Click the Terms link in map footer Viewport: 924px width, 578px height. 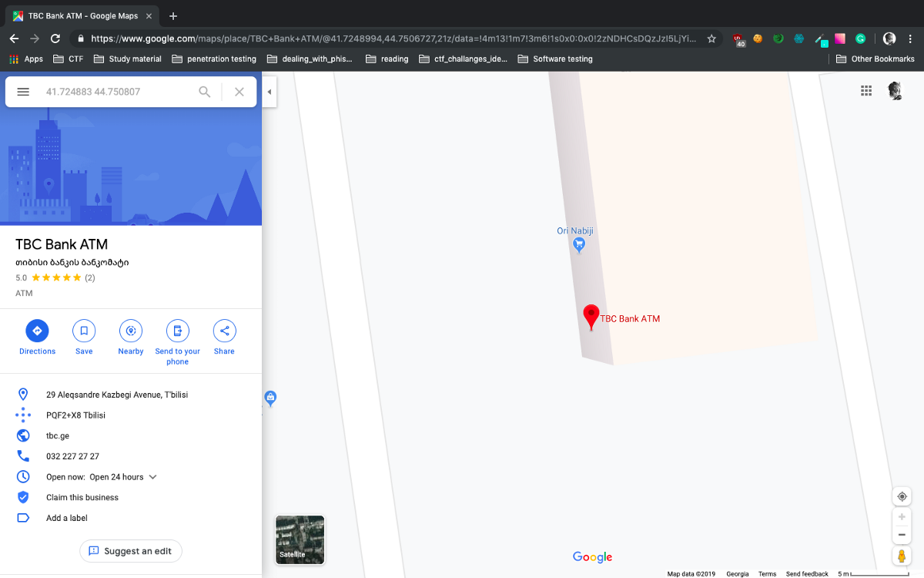pyautogui.click(x=767, y=574)
